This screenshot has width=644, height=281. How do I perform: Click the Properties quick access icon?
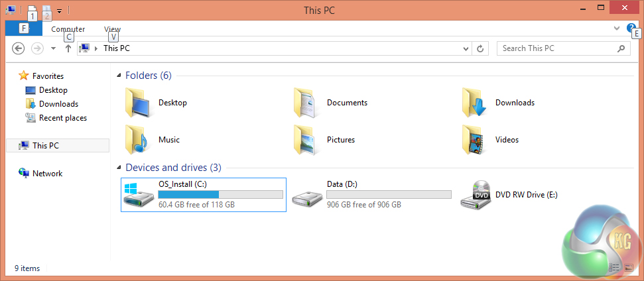pos(31,10)
